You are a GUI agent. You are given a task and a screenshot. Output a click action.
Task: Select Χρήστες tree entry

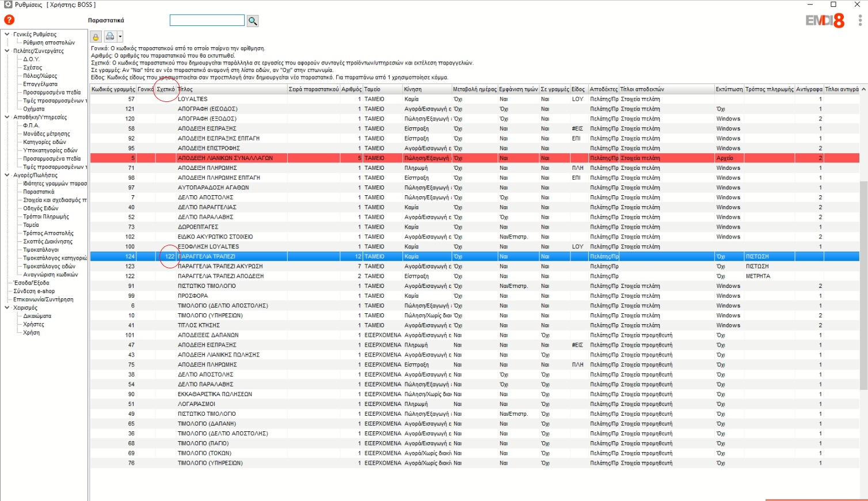pos(33,324)
